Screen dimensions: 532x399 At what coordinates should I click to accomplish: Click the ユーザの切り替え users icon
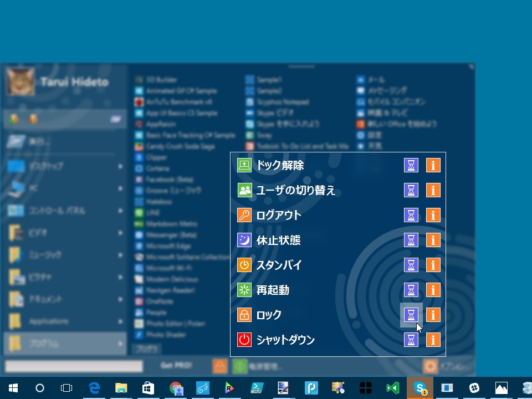[x=244, y=190]
